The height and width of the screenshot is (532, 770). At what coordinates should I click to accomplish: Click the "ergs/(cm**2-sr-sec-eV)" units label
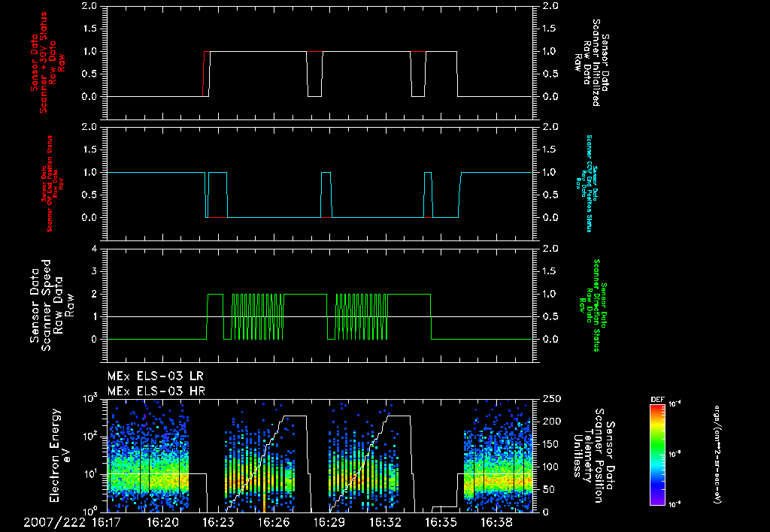[x=717, y=454]
